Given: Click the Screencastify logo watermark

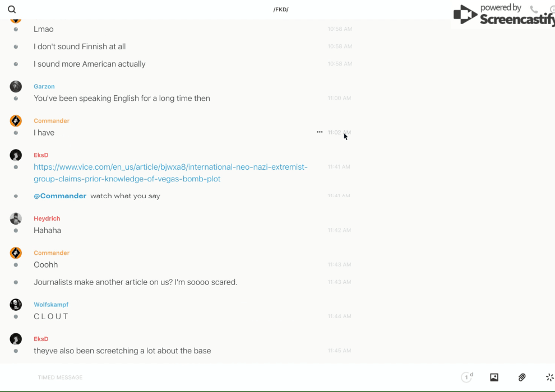Looking at the screenshot, I should (503, 15).
